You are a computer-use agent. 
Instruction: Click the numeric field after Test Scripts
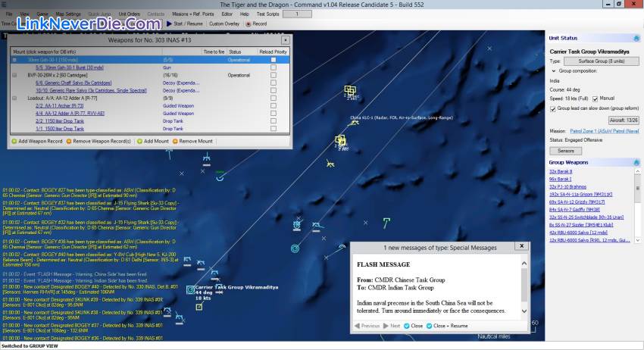coord(297,14)
